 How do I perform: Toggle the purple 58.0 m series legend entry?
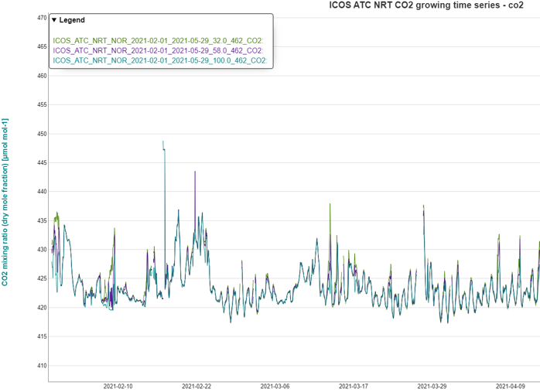pos(158,49)
